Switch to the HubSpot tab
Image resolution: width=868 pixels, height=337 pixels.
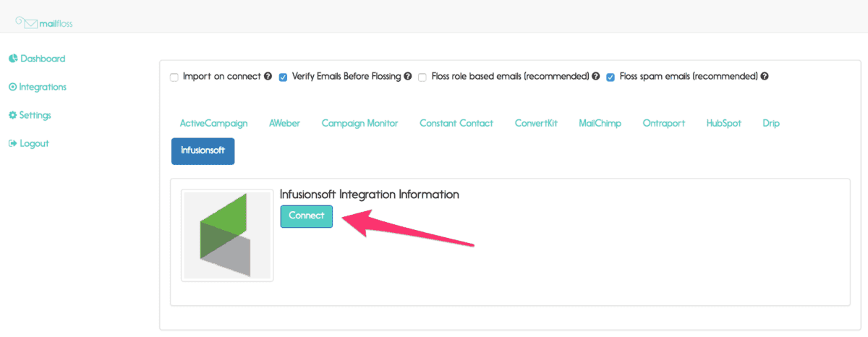723,123
